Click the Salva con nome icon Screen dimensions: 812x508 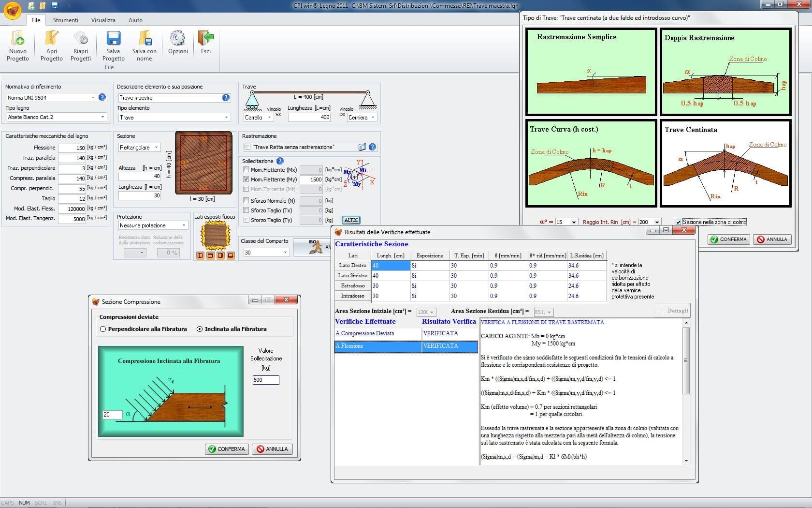145,39
